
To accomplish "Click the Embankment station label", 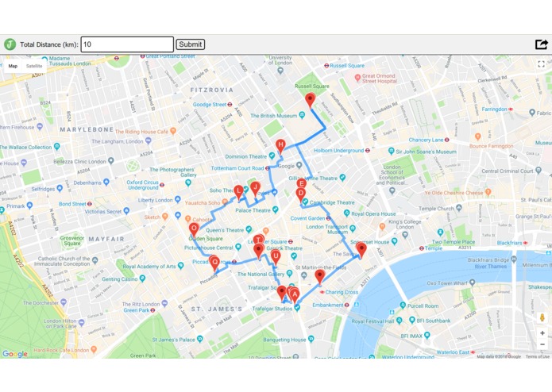I will pyautogui.click(x=329, y=305).
